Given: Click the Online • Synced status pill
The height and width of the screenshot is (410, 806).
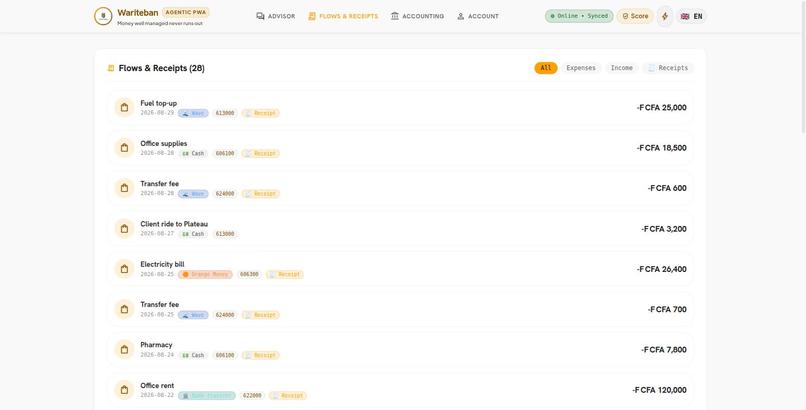Looking at the screenshot, I should pyautogui.click(x=579, y=16).
